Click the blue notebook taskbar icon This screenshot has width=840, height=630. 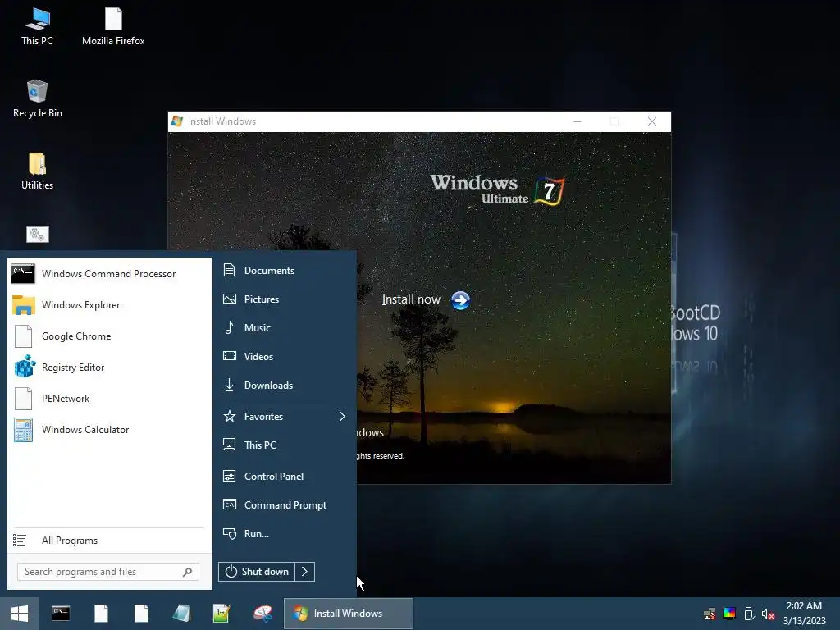click(x=181, y=614)
